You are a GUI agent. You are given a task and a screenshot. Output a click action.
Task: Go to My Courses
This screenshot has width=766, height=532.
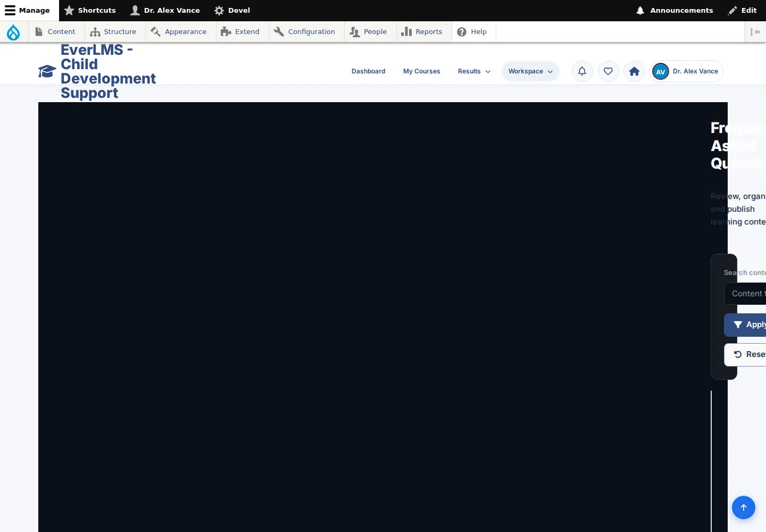(421, 71)
